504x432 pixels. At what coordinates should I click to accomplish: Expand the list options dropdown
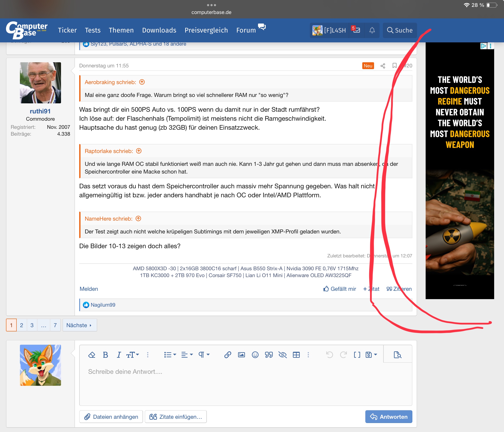pyautogui.click(x=170, y=355)
